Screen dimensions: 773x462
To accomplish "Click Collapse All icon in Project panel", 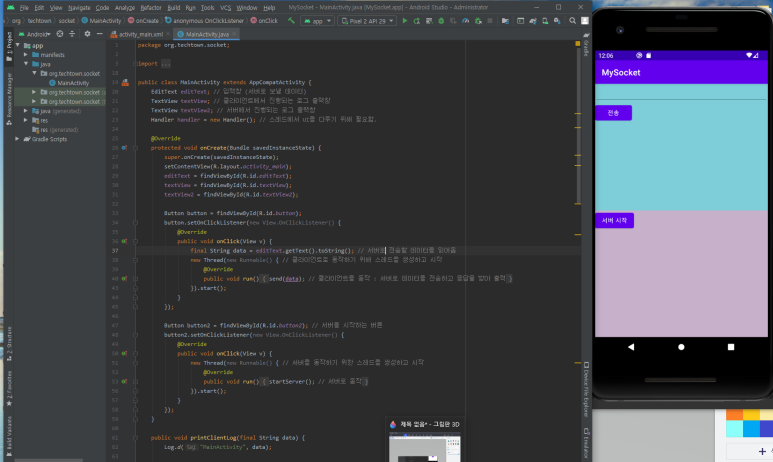I will click(x=72, y=34).
